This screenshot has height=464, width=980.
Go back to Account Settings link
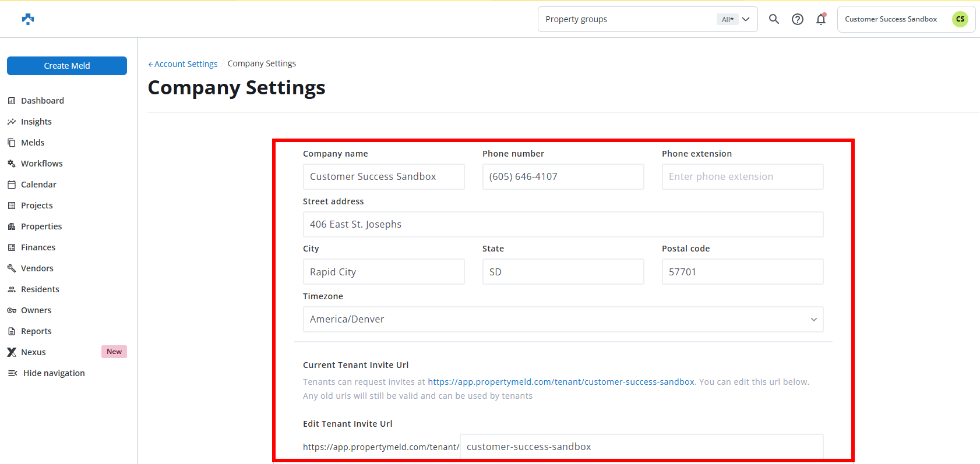[x=183, y=64]
